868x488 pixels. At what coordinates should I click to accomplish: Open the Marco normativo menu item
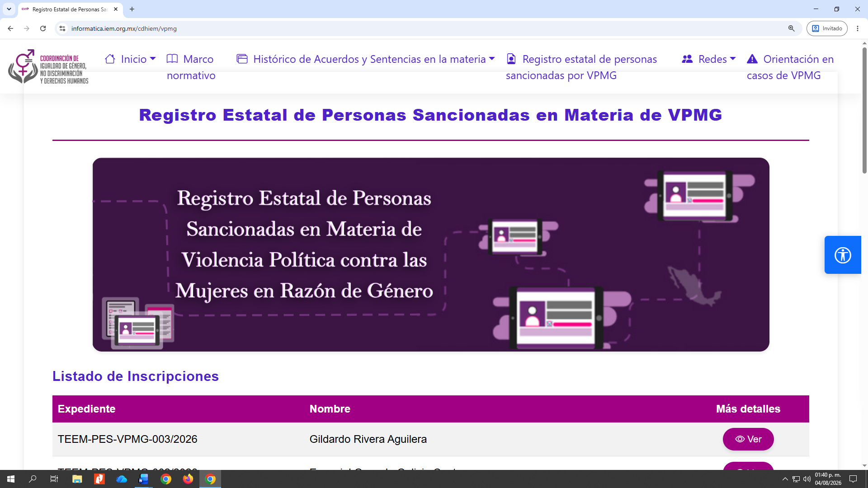pyautogui.click(x=191, y=67)
